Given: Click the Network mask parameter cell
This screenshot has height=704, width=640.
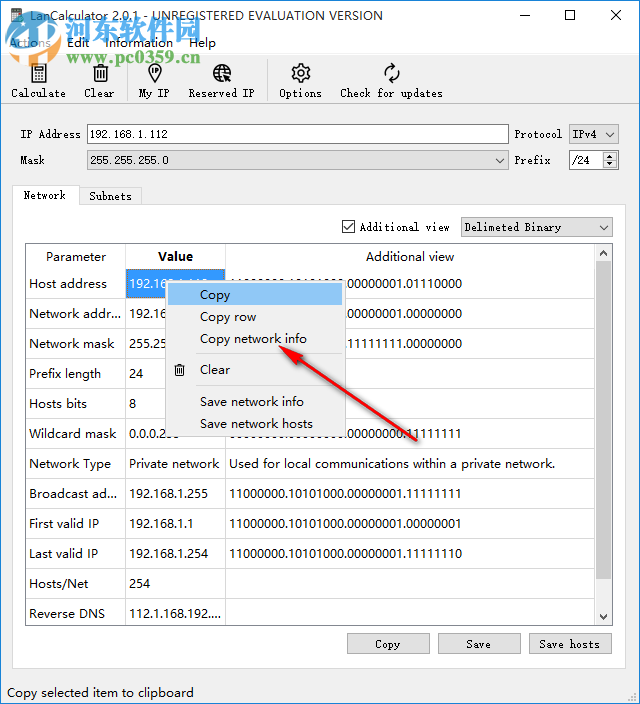Looking at the screenshot, I should click(x=75, y=344).
